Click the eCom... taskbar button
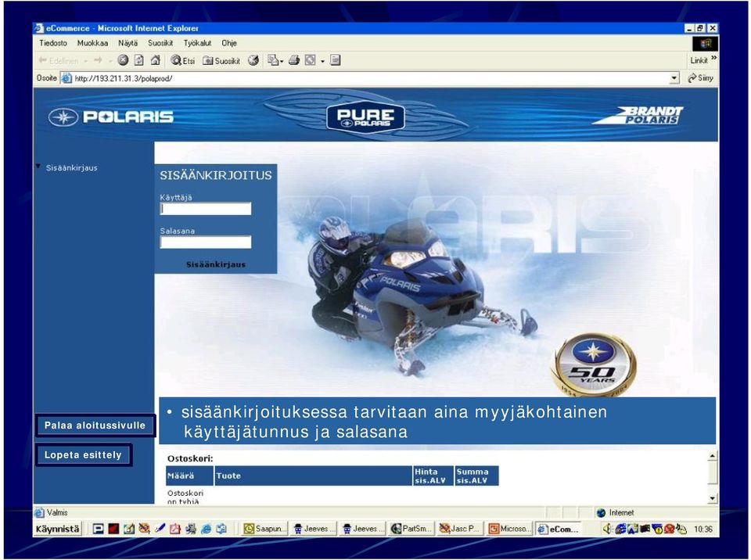 click(558, 529)
